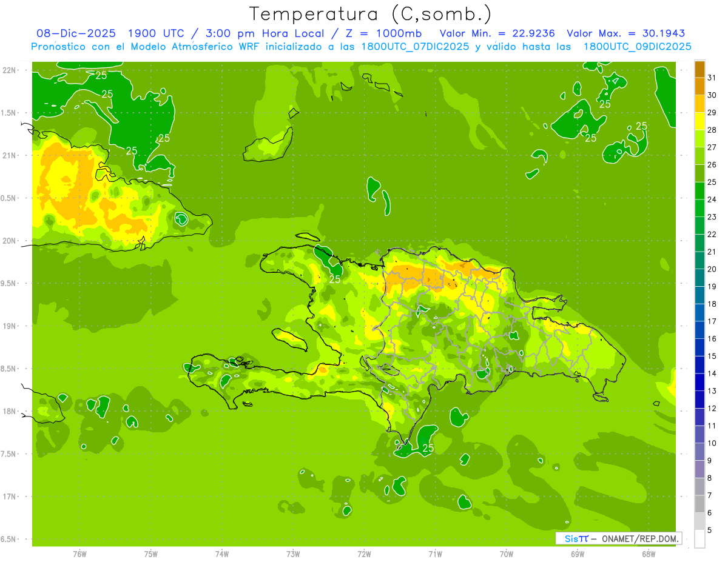This screenshot has height=562, width=728.
Task: Click the 70W longitude label
Action: coord(507,554)
